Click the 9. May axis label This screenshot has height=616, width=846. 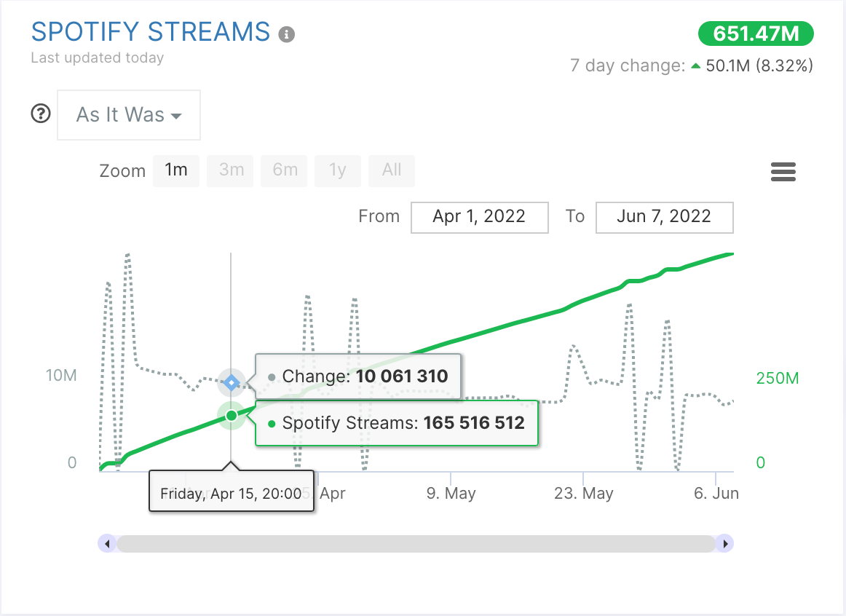coord(451,494)
